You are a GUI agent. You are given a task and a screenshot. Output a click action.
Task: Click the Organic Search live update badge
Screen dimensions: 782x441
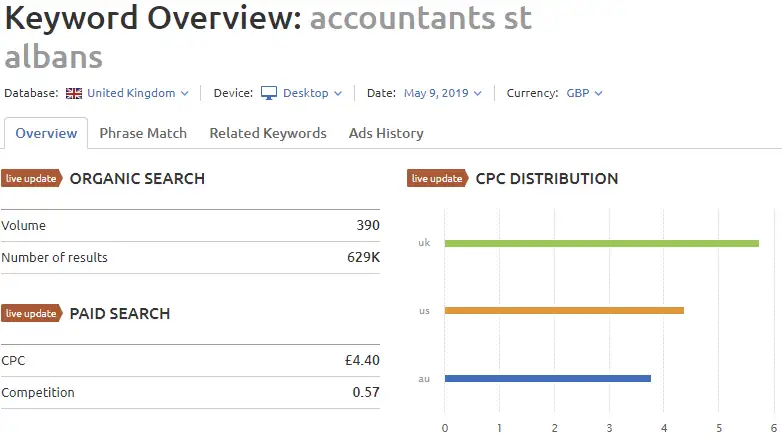pyautogui.click(x=31, y=179)
